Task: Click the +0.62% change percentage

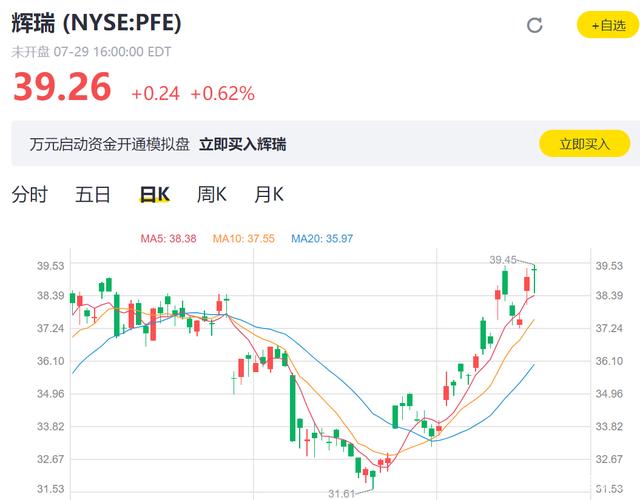Action: point(222,93)
